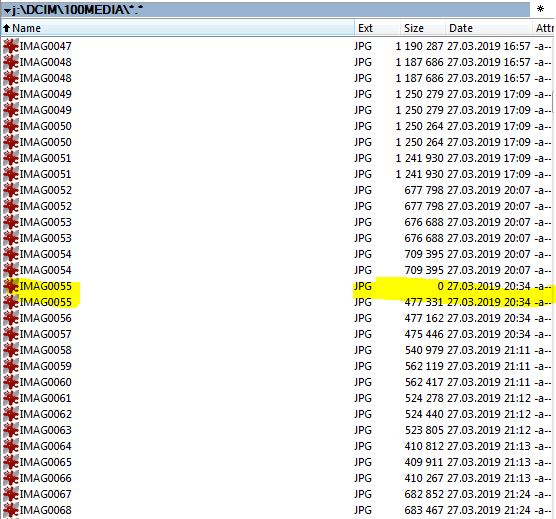Click the asterisk directory hotlist button
556x519 pixels.
pyautogui.click(x=540, y=9)
